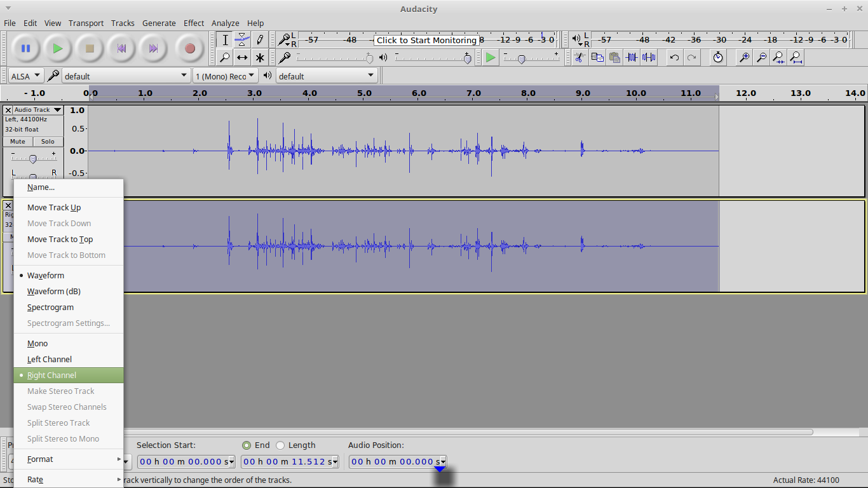Select the magnifier Zoom tool in tools palette
868x488 pixels.
(225, 58)
